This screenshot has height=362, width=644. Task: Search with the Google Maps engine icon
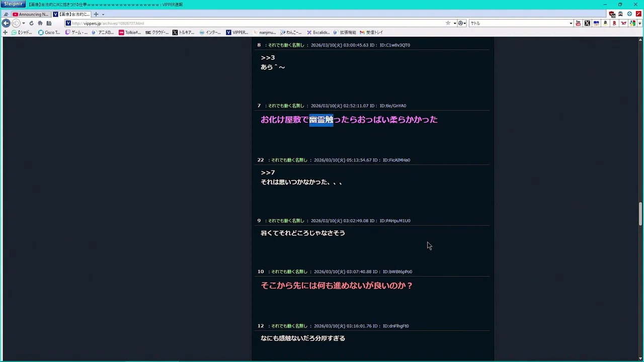click(632, 23)
